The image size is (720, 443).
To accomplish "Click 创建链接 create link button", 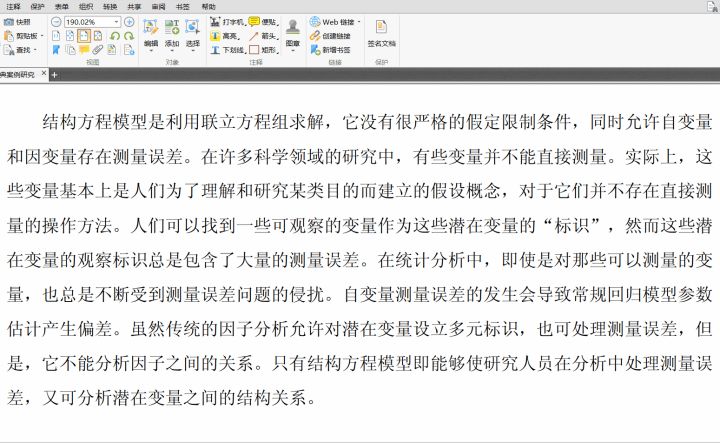I will tap(330, 35).
